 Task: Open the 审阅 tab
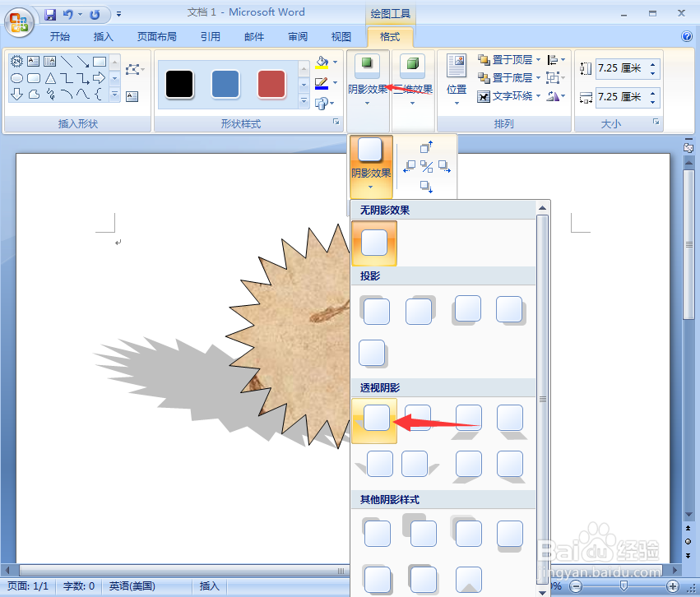298,36
